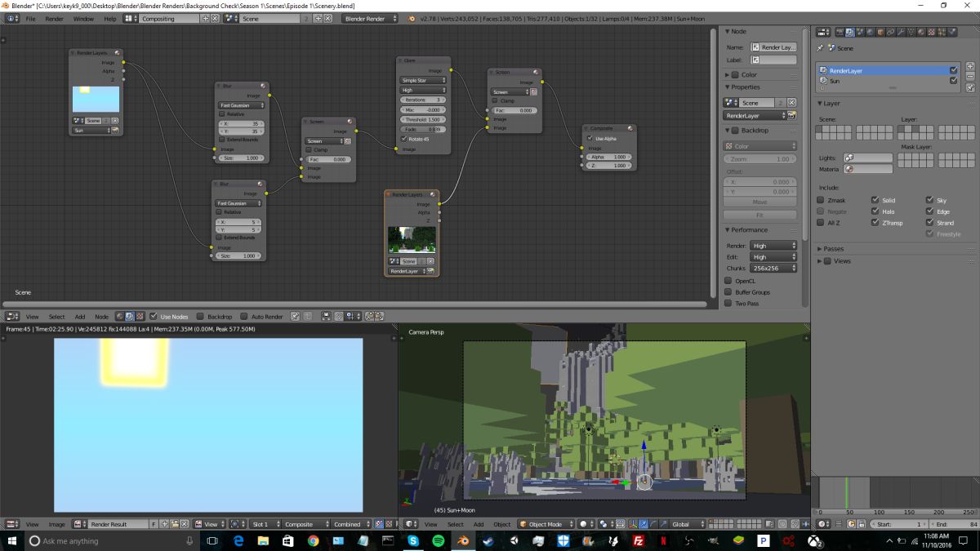Open the Texture tab (checkered icon)
980x551 pixels.
[932, 32]
